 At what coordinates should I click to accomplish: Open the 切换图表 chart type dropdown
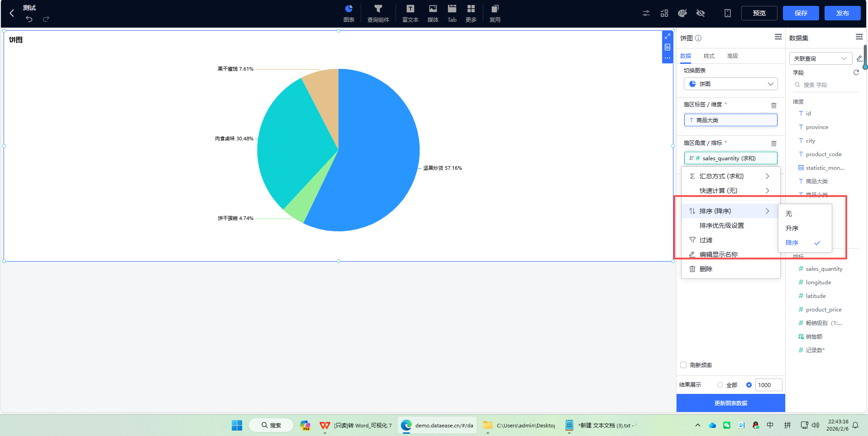coord(731,84)
